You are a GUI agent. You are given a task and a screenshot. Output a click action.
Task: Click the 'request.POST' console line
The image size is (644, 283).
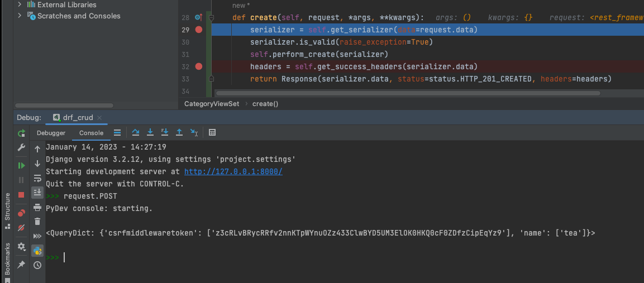pos(90,196)
